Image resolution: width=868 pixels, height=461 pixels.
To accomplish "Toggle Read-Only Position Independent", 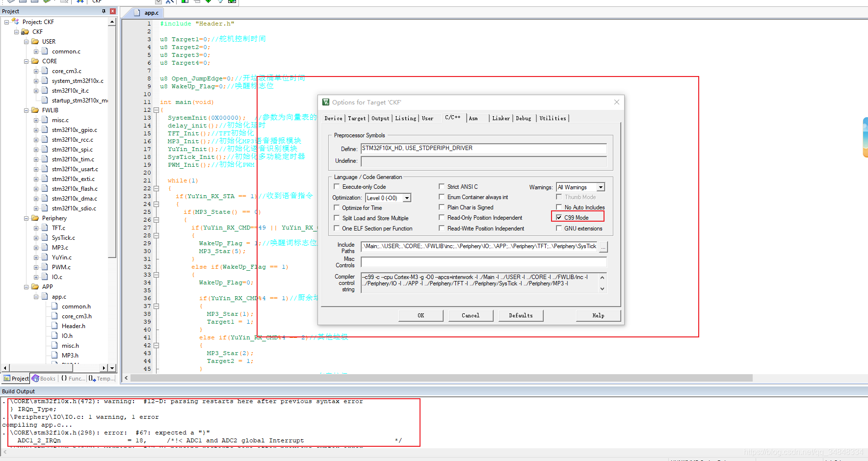I will coord(442,217).
